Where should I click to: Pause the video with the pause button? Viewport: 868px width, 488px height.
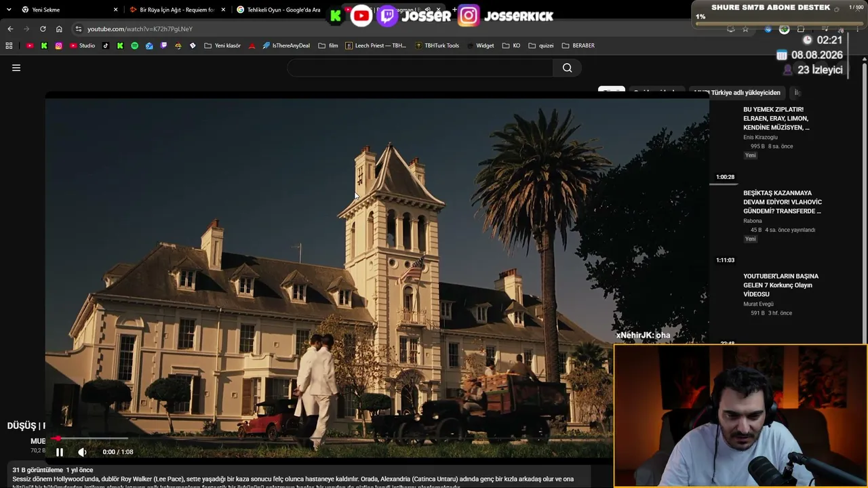[60, 452]
